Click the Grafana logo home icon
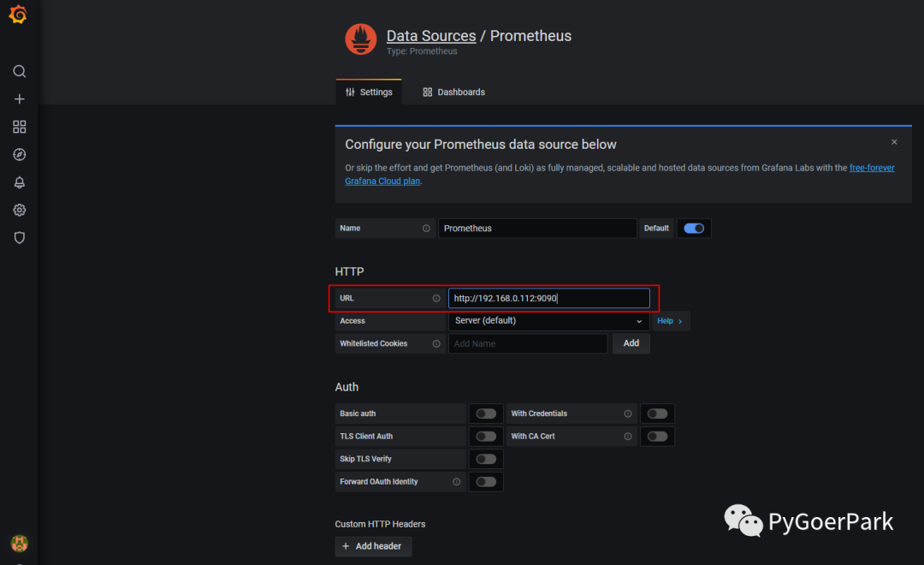This screenshot has height=565, width=924. 18,15
